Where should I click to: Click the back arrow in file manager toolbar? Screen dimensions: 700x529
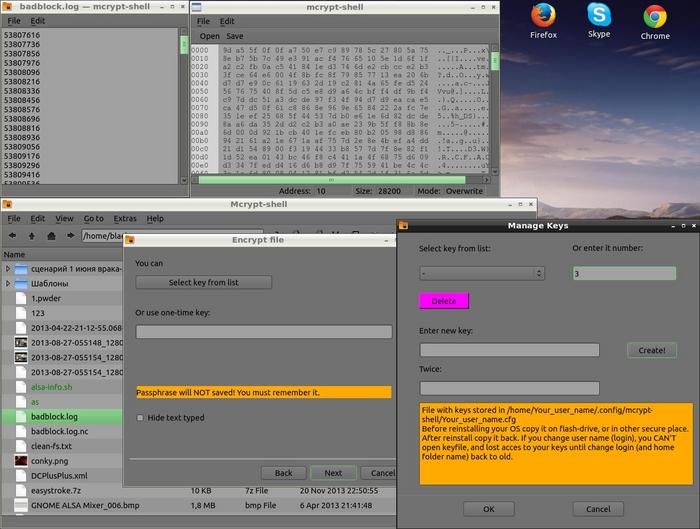tap(13, 236)
